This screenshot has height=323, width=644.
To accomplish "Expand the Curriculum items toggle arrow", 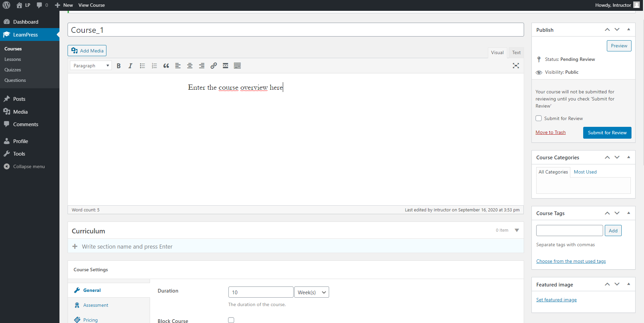I will coord(517,230).
